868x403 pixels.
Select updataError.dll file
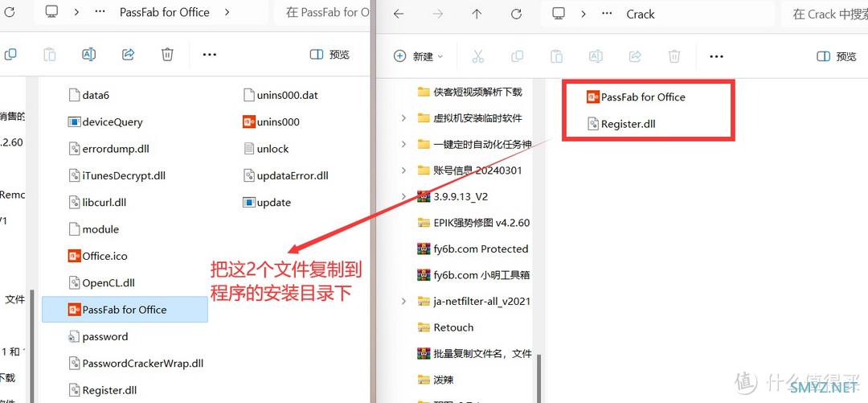click(285, 175)
